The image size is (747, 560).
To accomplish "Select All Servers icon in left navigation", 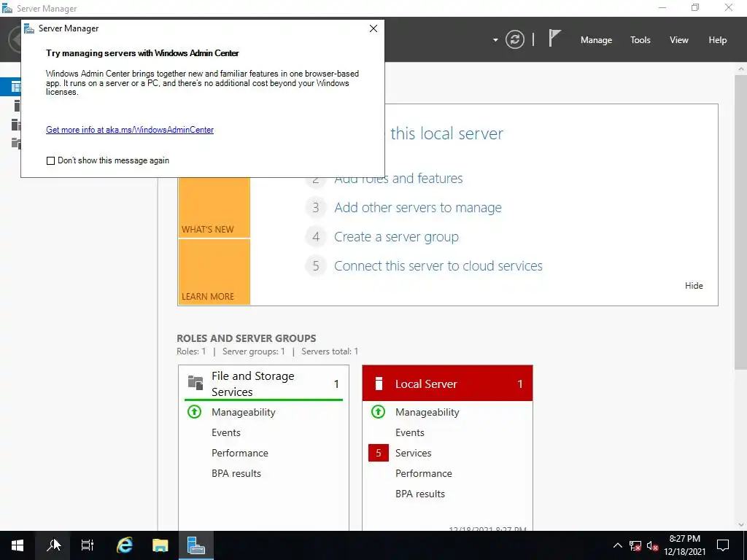I will 16,125.
